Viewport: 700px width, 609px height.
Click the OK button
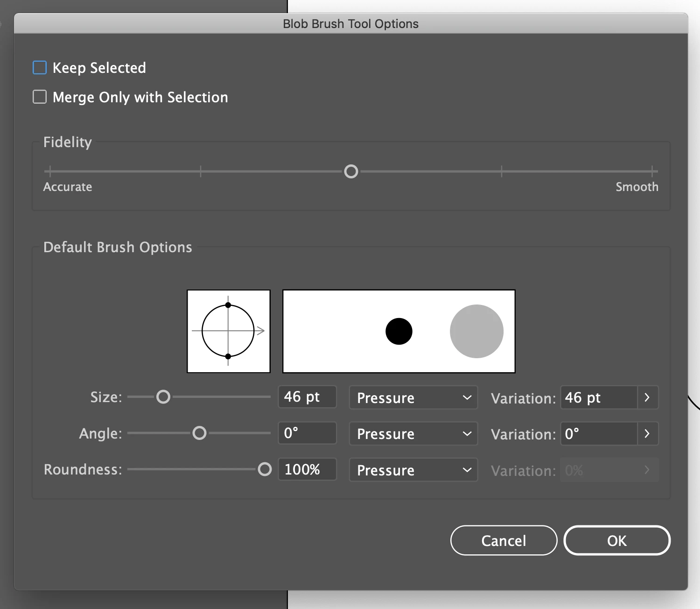(617, 540)
